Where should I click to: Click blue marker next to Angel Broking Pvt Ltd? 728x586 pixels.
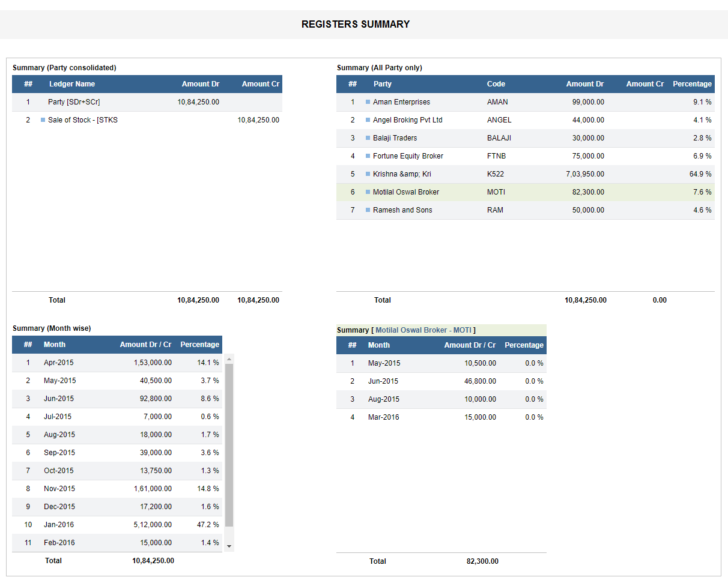click(368, 120)
